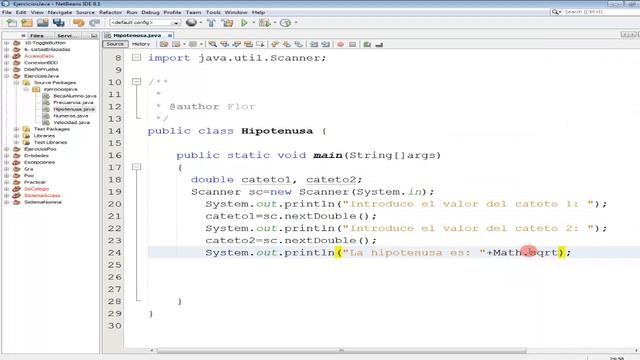
Task: Open the Debug Project dropdown arrow
Action: tap(275, 23)
